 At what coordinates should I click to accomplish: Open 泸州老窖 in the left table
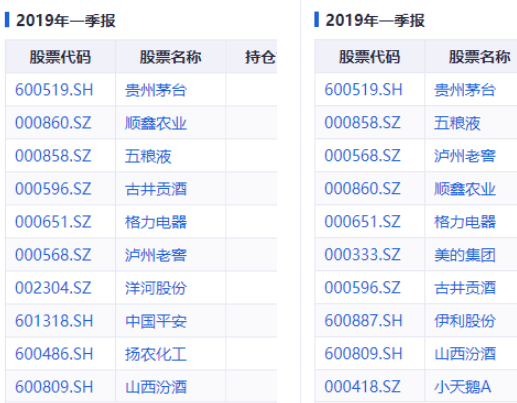tap(156, 255)
